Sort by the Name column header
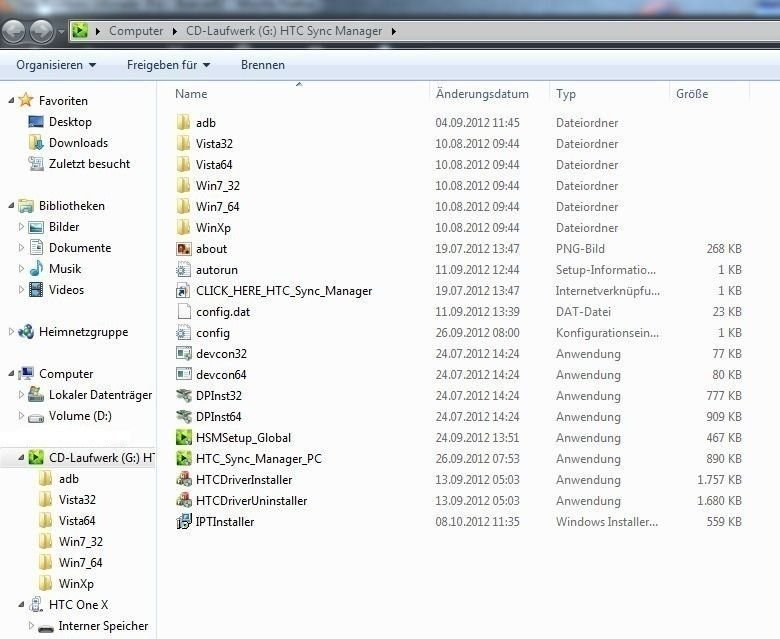 (x=192, y=94)
